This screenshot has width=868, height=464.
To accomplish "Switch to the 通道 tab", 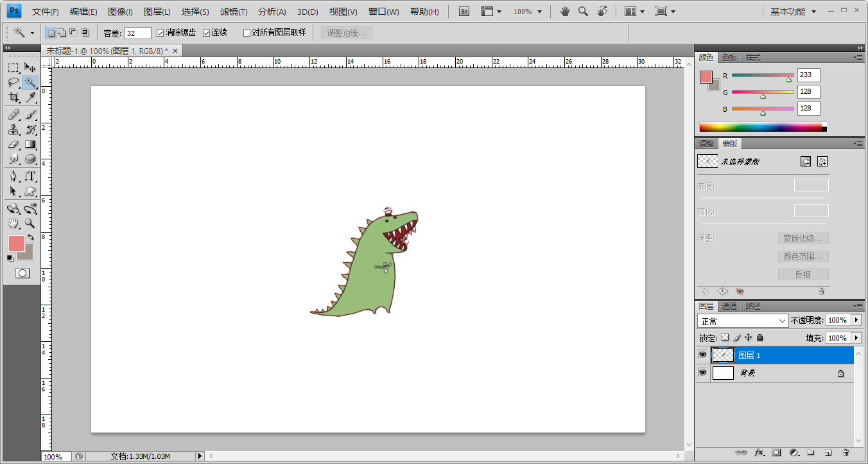I will click(729, 307).
